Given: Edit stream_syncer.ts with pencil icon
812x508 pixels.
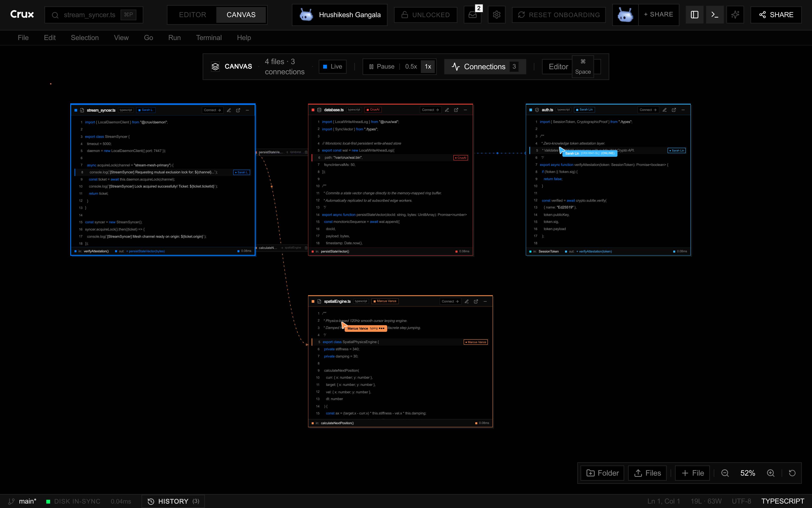Looking at the screenshot, I should click(229, 110).
